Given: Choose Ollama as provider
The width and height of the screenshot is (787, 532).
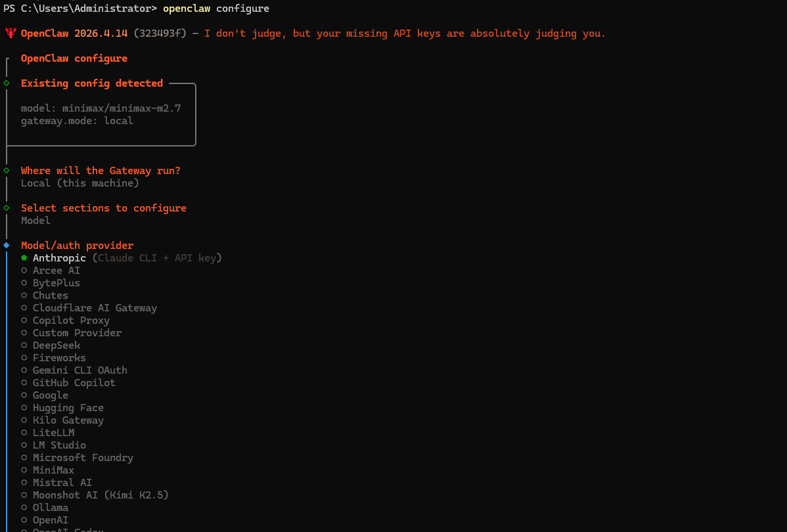Looking at the screenshot, I should point(50,508).
